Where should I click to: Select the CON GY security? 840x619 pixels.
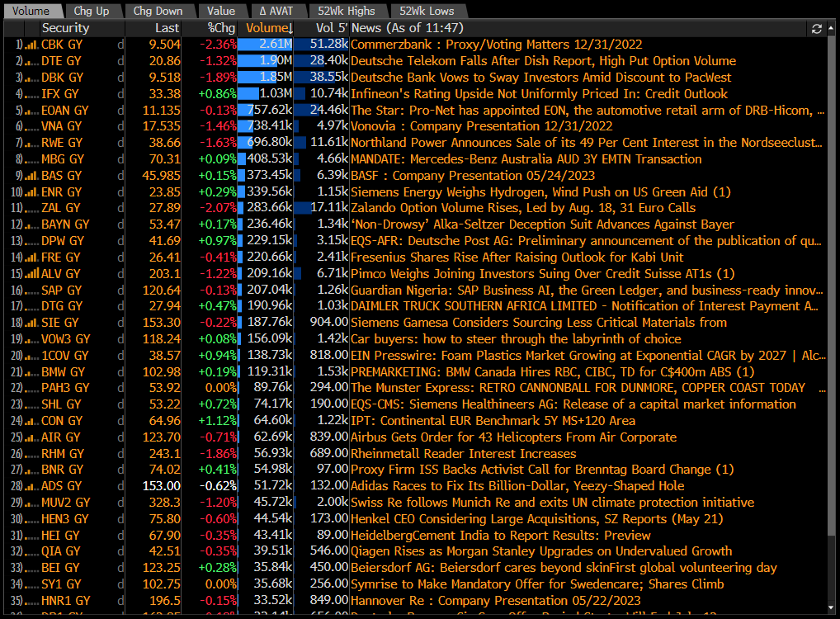(62, 421)
